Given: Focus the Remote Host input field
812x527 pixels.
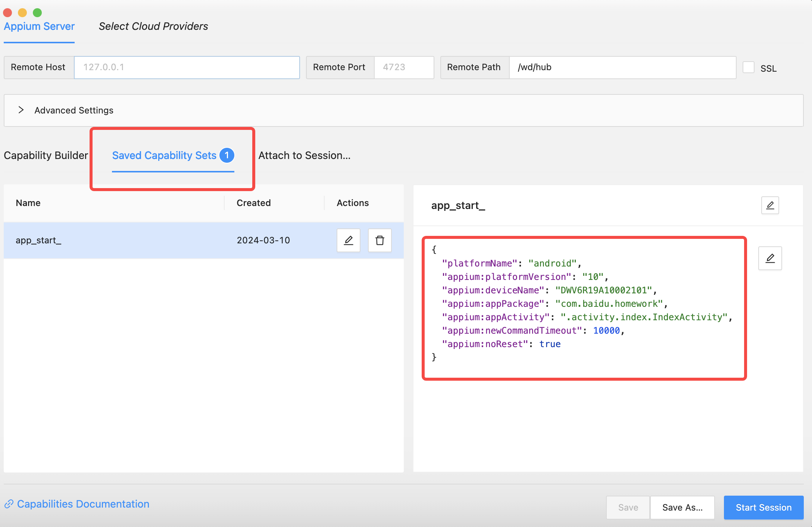Looking at the screenshot, I should click(187, 68).
